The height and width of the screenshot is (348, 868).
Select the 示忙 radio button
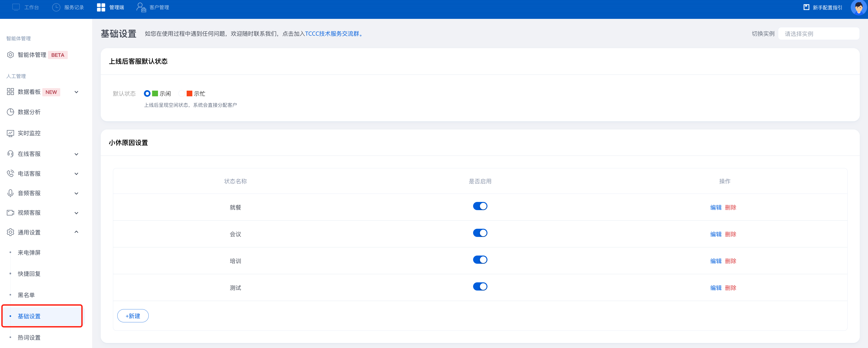182,93
